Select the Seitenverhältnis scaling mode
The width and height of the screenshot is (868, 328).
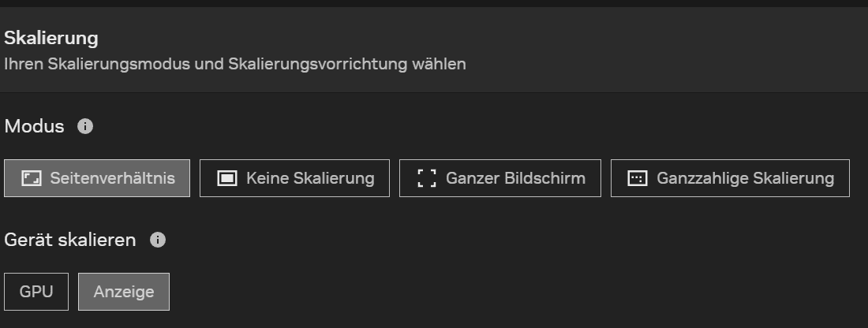(97, 178)
